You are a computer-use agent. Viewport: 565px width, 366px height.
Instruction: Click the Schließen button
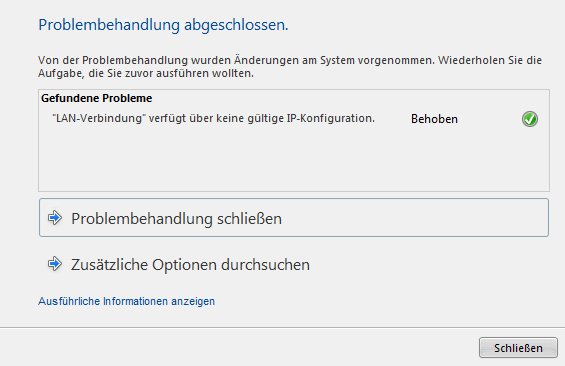pyautogui.click(x=518, y=348)
